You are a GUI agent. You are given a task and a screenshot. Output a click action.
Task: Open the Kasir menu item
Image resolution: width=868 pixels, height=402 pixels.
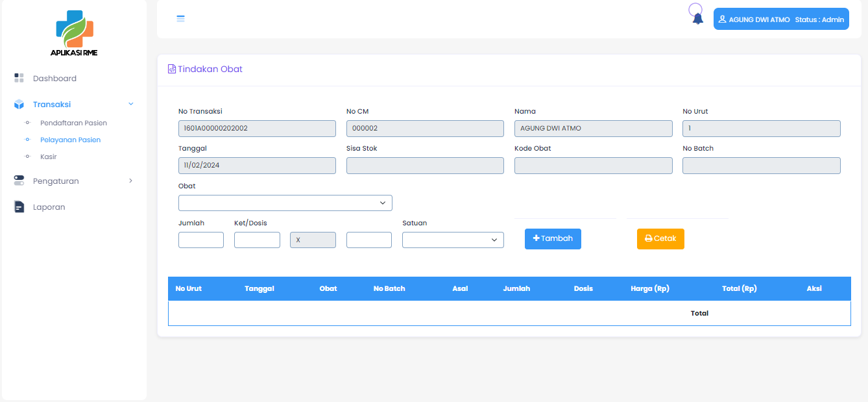pos(49,157)
